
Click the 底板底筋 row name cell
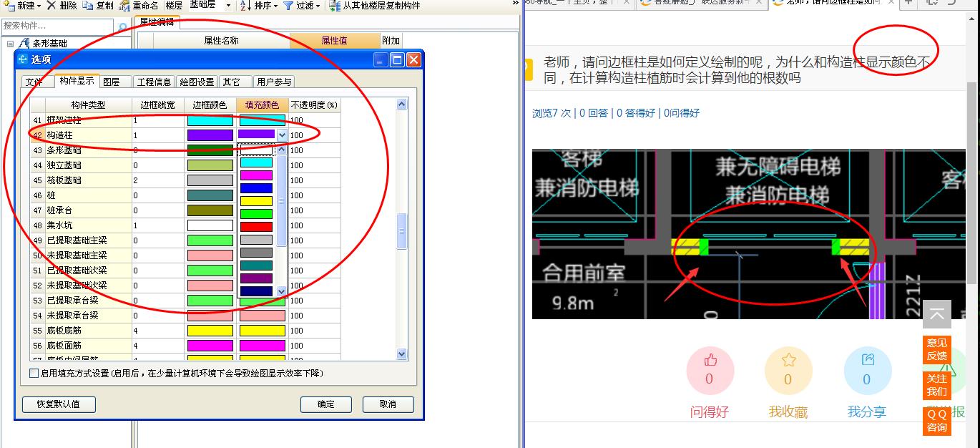point(89,331)
